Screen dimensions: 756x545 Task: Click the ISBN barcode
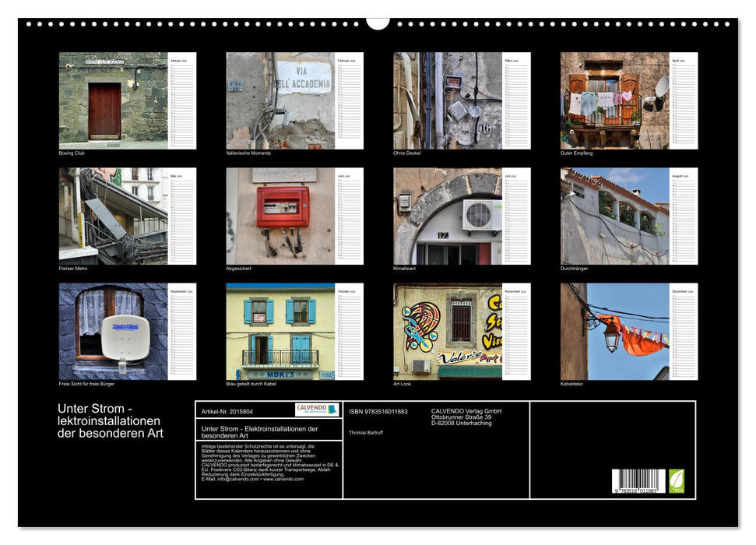tap(638, 481)
